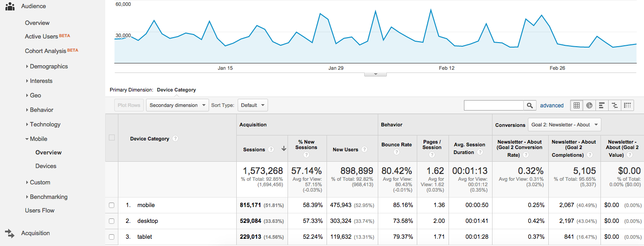This screenshot has height=246, width=644.
Task: Select the performance bar view icon
Action: click(x=602, y=105)
